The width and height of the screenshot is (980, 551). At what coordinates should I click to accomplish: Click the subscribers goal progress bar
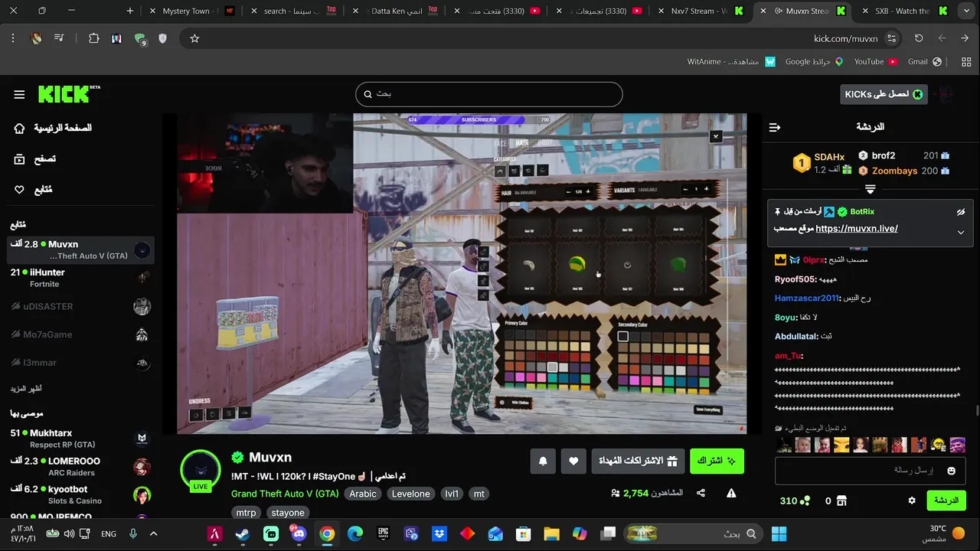pos(479,120)
